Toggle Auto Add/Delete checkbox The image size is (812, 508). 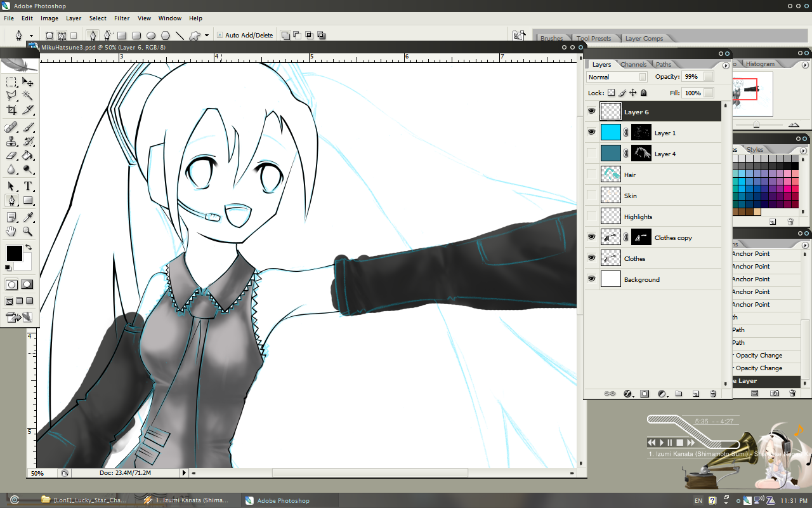pyautogui.click(x=219, y=36)
